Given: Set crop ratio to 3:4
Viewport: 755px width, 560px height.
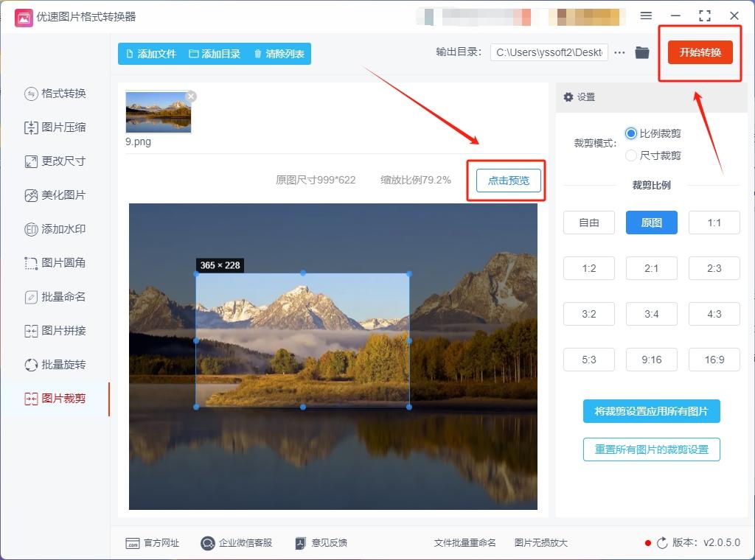Looking at the screenshot, I should 652,314.
